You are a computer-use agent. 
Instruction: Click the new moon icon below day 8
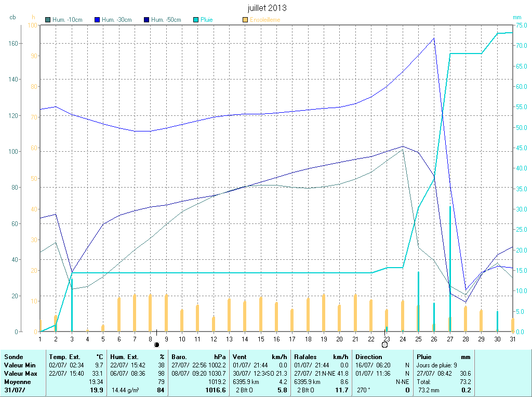[156, 345]
